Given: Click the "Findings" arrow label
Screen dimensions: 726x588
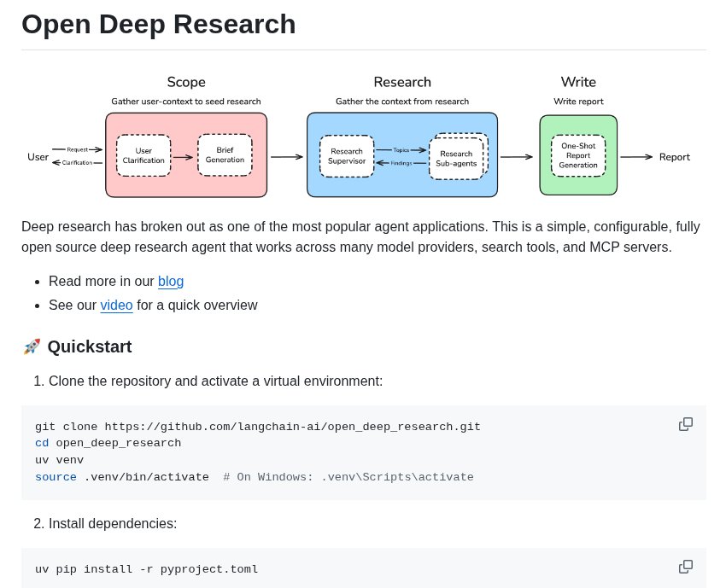Looking at the screenshot, I should 401,163.
